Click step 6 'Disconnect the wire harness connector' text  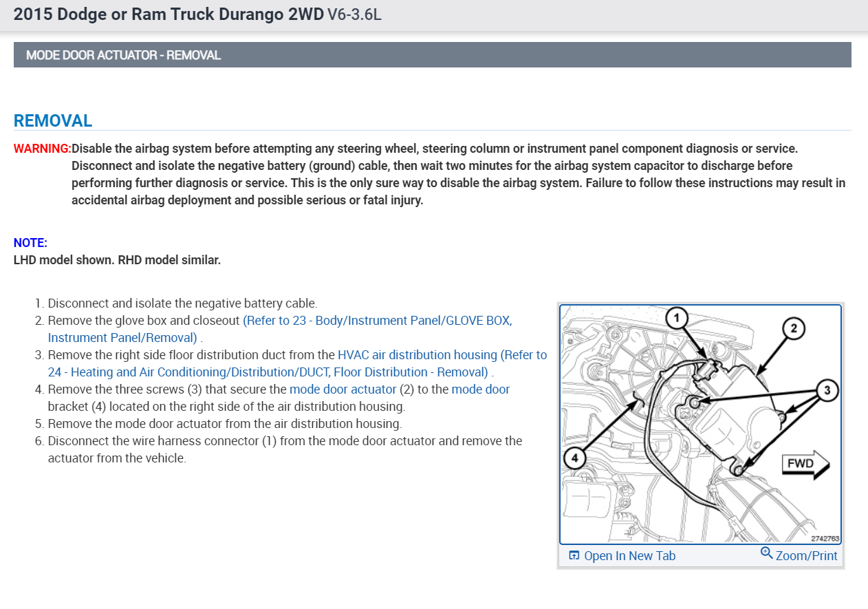pos(285,449)
